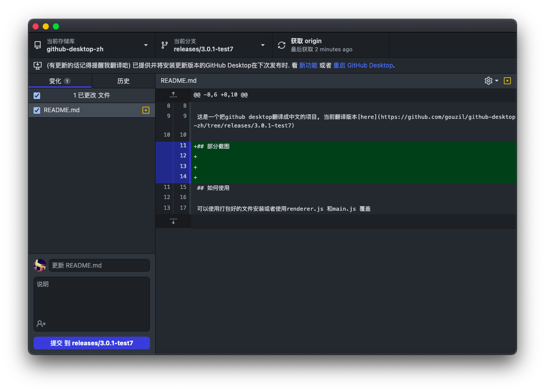Click 获取 origin fetch button
545x392 pixels.
(330, 45)
